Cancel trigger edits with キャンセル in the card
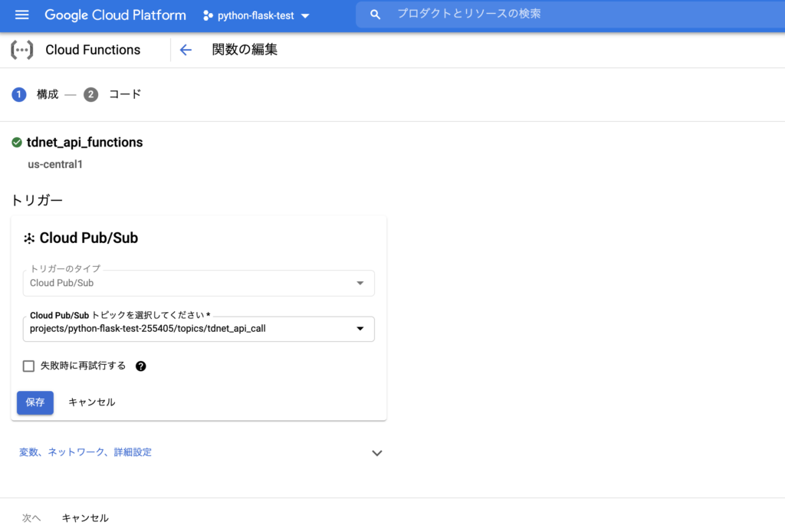Viewport: 785px width, 532px height. 92,402
